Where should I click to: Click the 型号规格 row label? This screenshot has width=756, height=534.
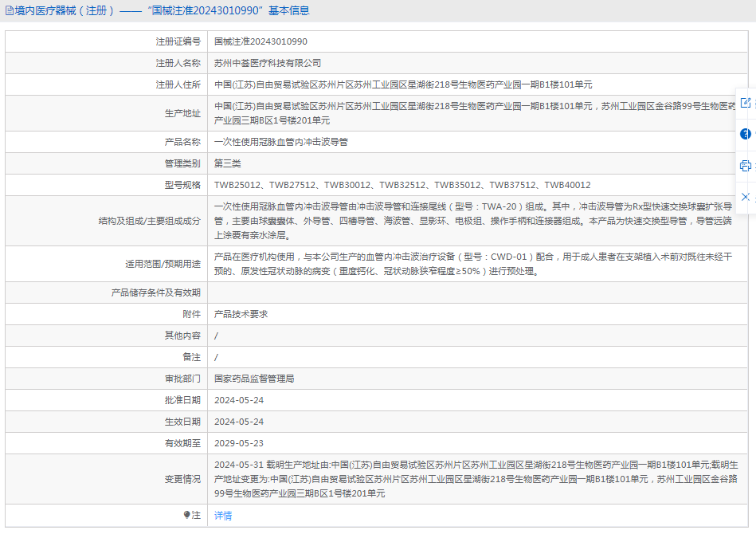click(182, 185)
